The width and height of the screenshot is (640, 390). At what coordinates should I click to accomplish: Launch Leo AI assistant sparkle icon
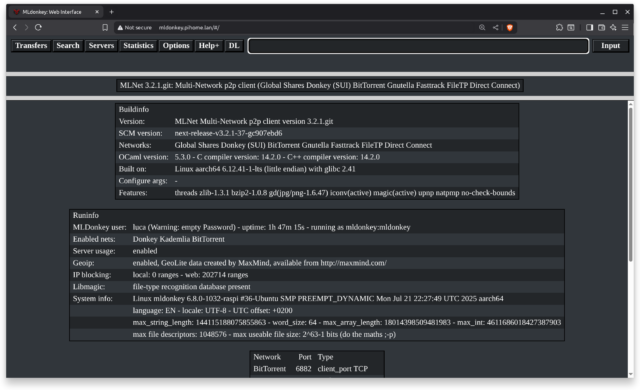pos(613,27)
